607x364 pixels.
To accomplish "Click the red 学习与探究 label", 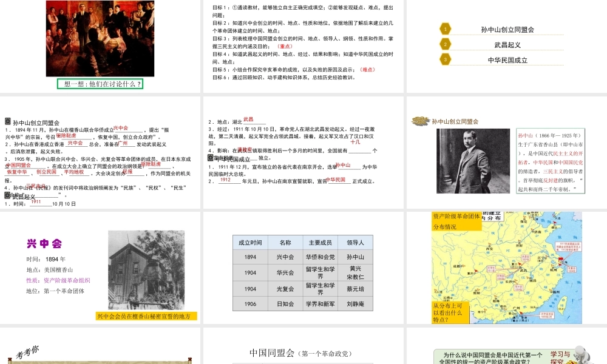I will click(560, 357).
